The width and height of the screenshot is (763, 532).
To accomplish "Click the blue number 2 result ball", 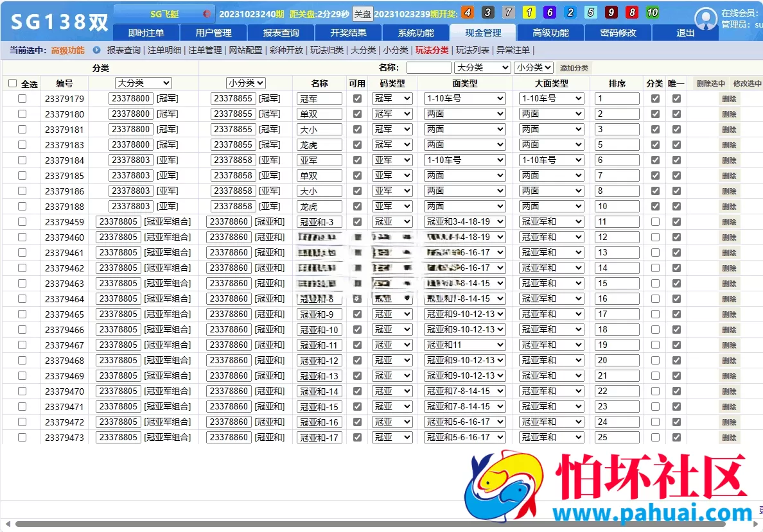I will [x=570, y=13].
